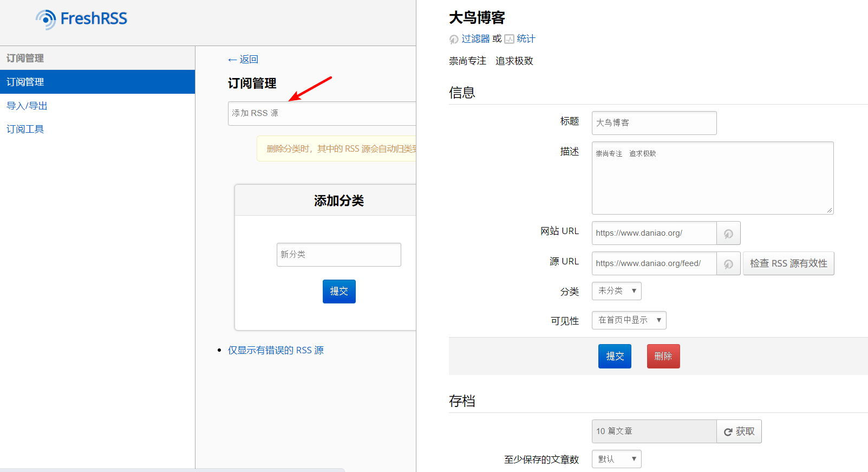Open 导入/导出 in the sidebar
The width and height of the screenshot is (868, 472).
click(27, 106)
